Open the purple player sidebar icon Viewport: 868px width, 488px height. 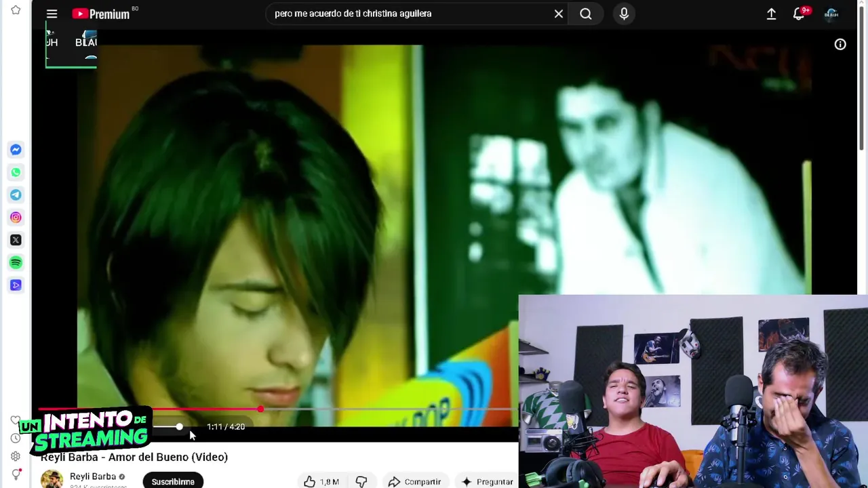tap(16, 285)
